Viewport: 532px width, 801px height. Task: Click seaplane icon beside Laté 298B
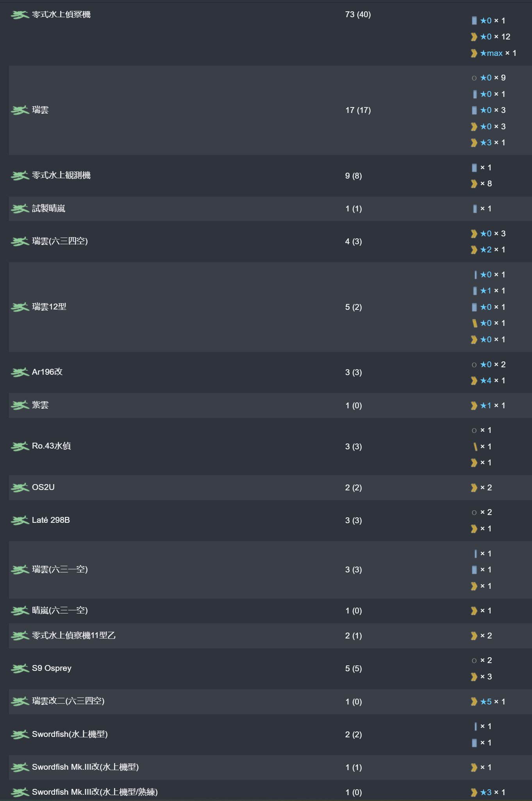point(20,520)
